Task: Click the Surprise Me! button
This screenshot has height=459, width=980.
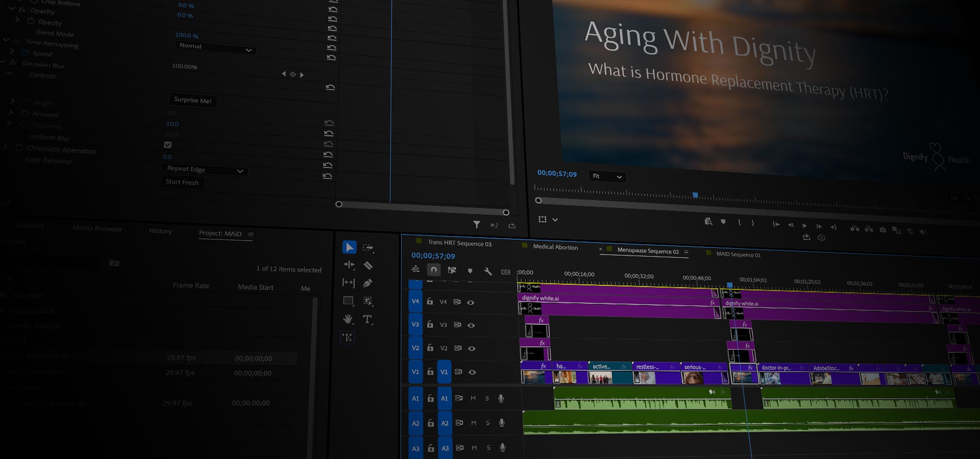Action: tap(192, 100)
